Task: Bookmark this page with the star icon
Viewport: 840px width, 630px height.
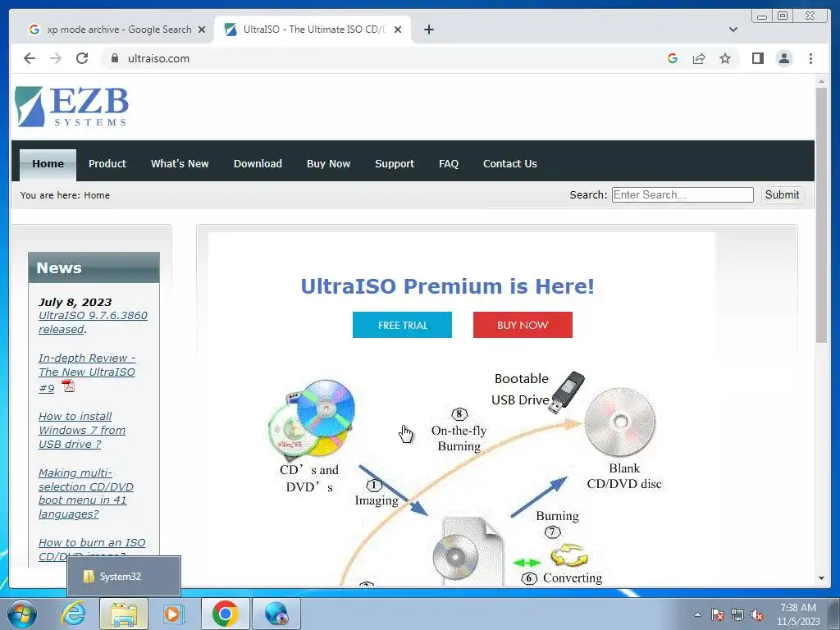Action: point(725,58)
